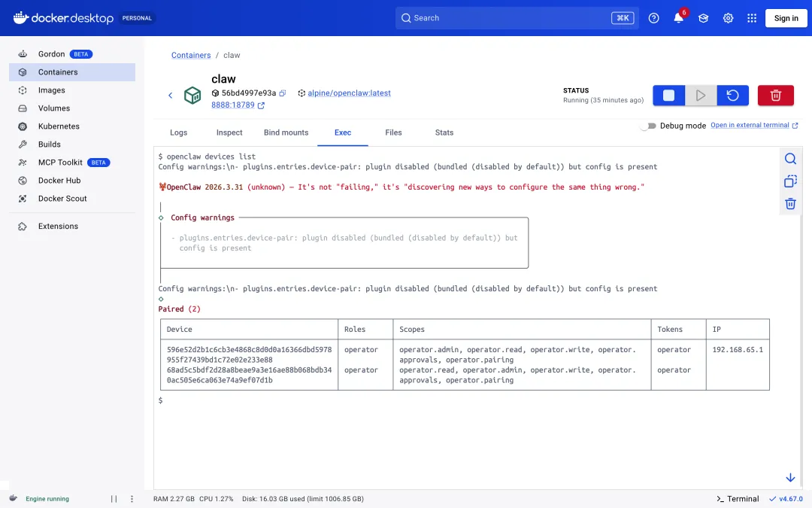Click the claw container cube icon

192,96
